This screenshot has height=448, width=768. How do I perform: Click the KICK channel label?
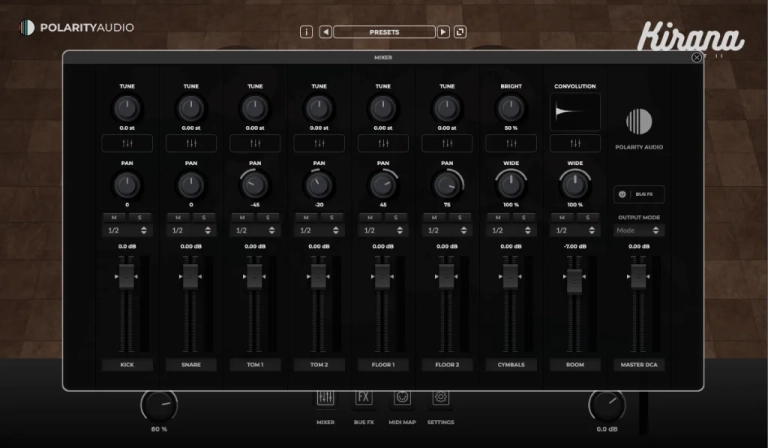point(127,365)
